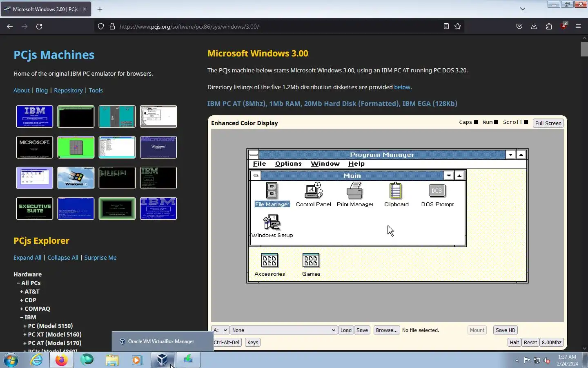Open the Main group control-menu box
The image size is (588, 368).
coord(256,175)
